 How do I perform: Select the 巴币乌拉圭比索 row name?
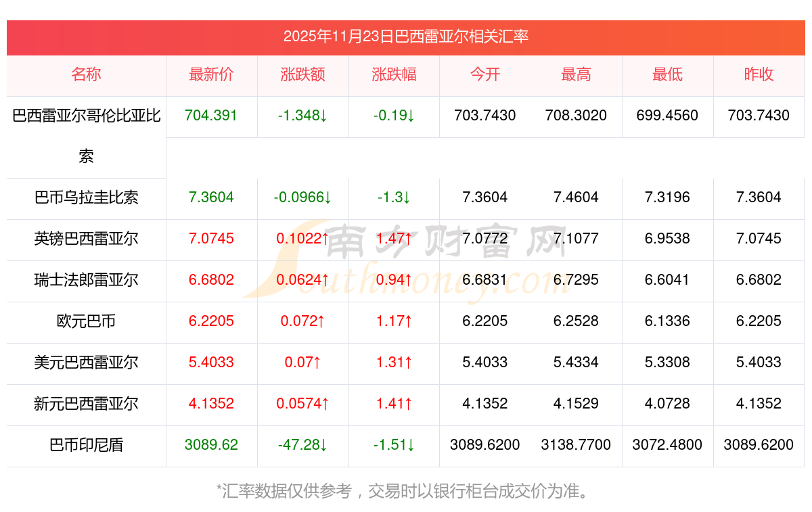click(x=86, y=197)
